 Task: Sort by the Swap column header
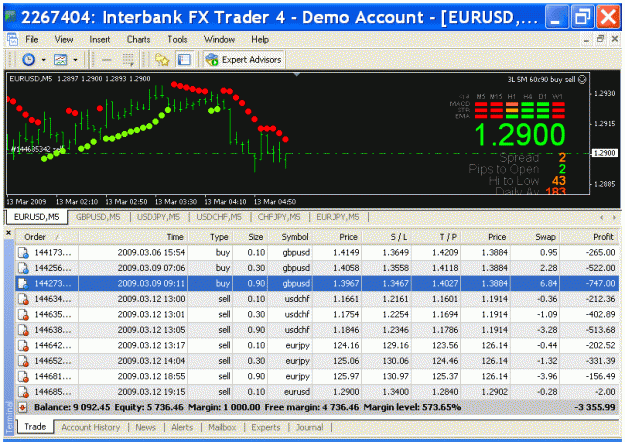(x=535, y=237)
